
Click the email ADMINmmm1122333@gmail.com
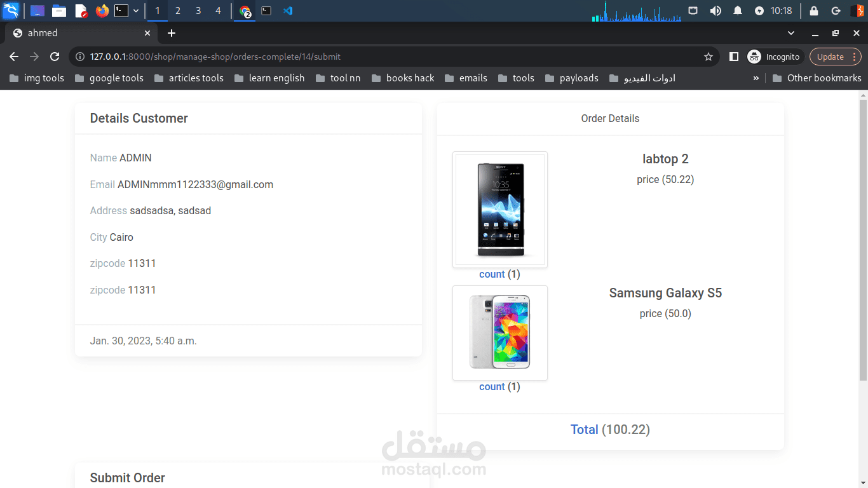(196, 185)
